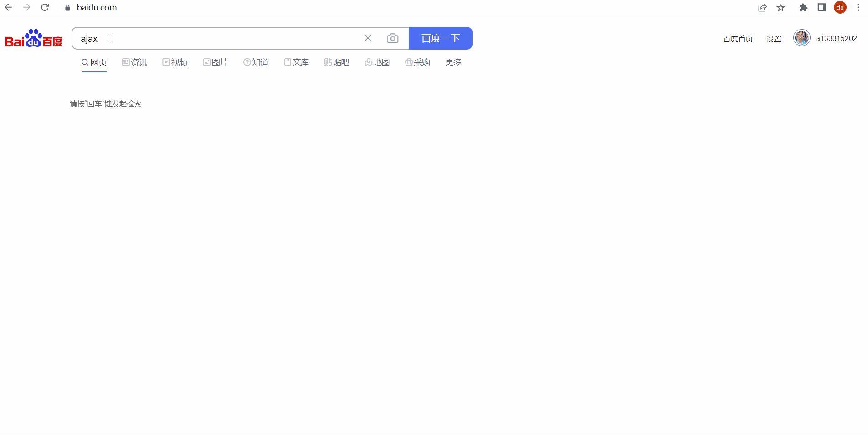Click the Baidu logo
The height and width of the screenshot is (437, 868).
[x=34, y=38]
